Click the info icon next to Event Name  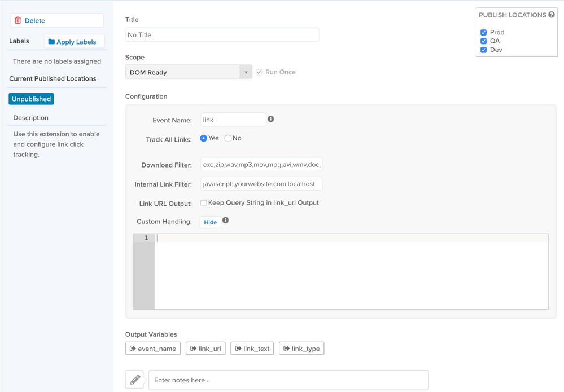(271, 119)
